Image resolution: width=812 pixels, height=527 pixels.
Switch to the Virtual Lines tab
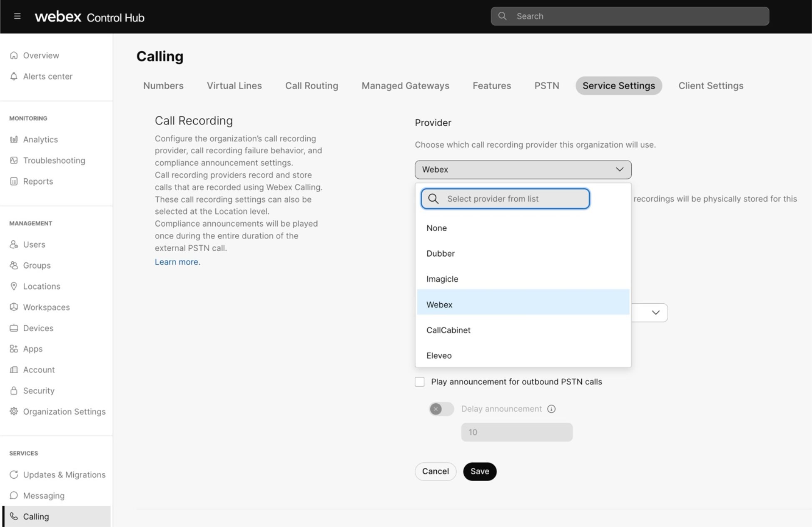click(234, 85)
